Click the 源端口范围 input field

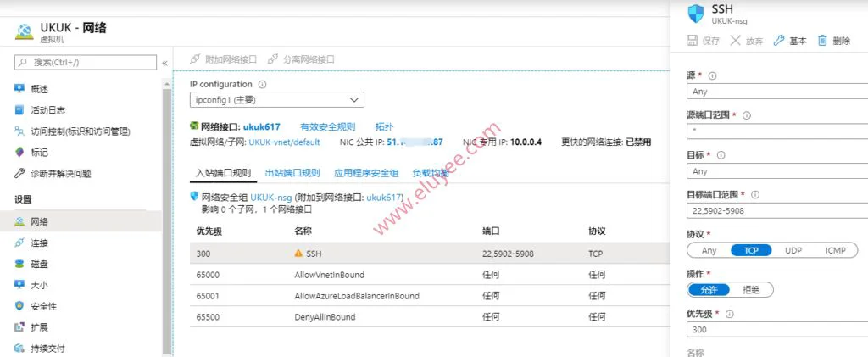[776, 131]
